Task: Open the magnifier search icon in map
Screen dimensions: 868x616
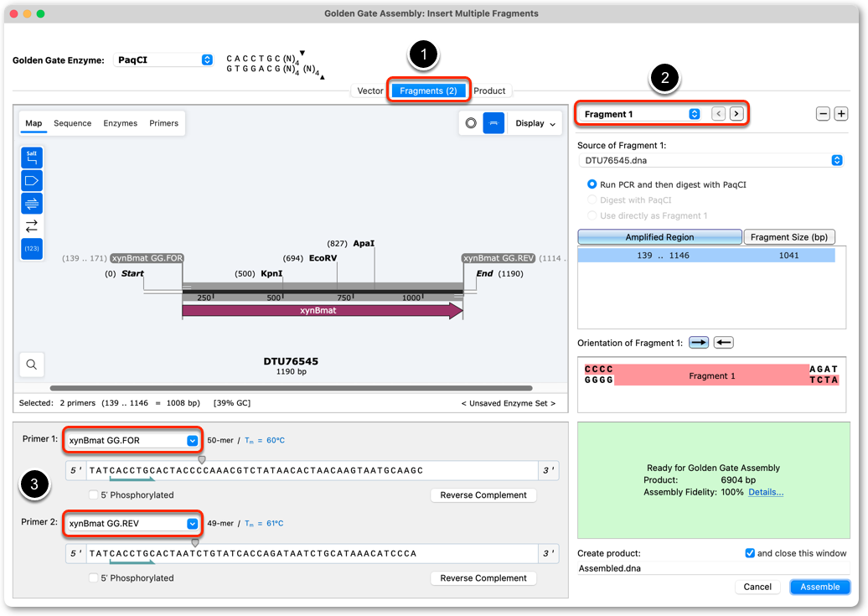Action: tap(32, 365)
